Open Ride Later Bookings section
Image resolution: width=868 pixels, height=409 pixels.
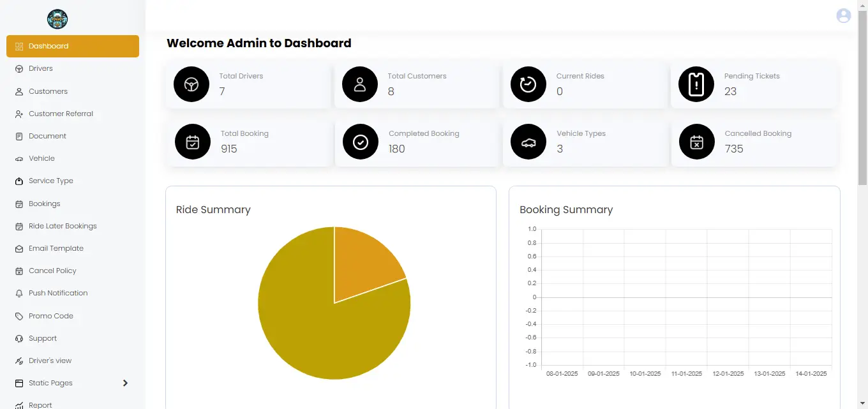click(63, 226)
